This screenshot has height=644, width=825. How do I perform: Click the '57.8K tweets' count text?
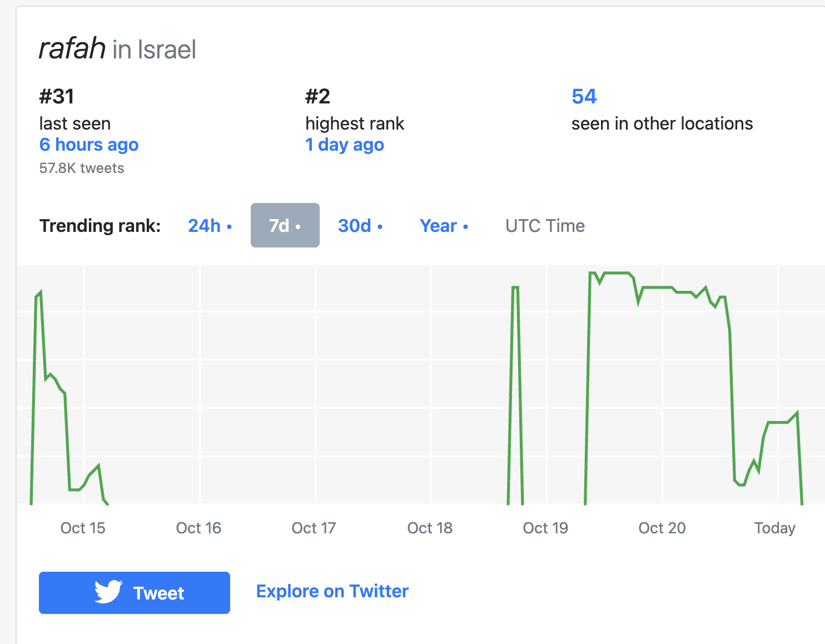tap(82, 168)
